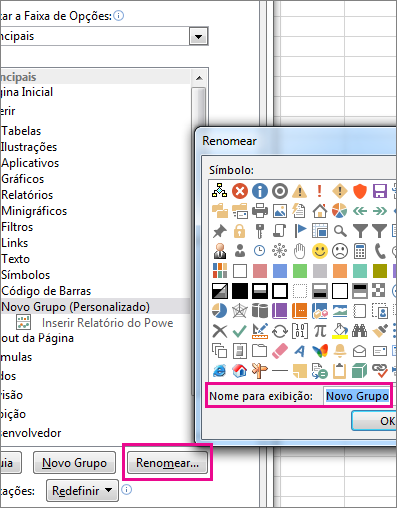The width and height of the screenshot is (397, 508).
Task: Select Inserir Relatório do Power command item
Action: pos(95,323)
